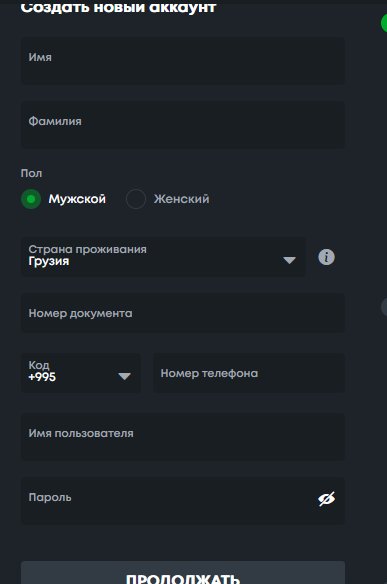This screenshot has height=584, width=387.
Task: Click the ПРОДОЛЖАТЬ button
Action: [183, 573]
